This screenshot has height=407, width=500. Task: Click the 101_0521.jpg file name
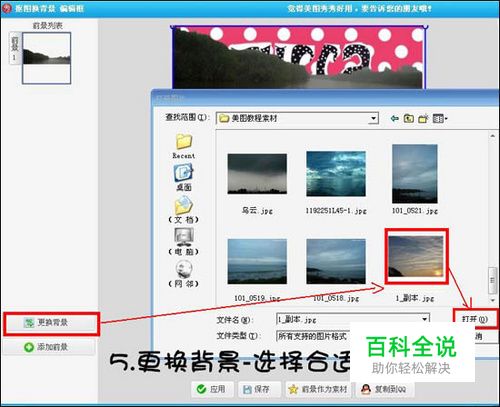(x=415, y=211)
